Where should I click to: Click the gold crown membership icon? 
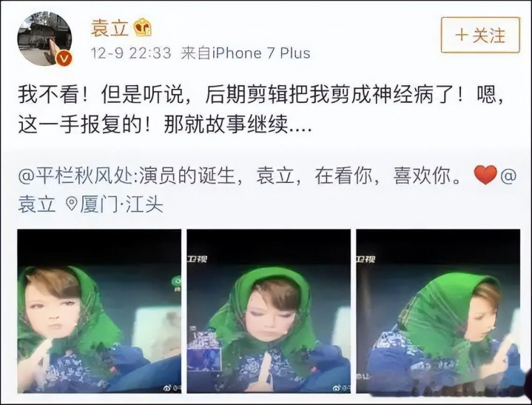click(142, 27)
